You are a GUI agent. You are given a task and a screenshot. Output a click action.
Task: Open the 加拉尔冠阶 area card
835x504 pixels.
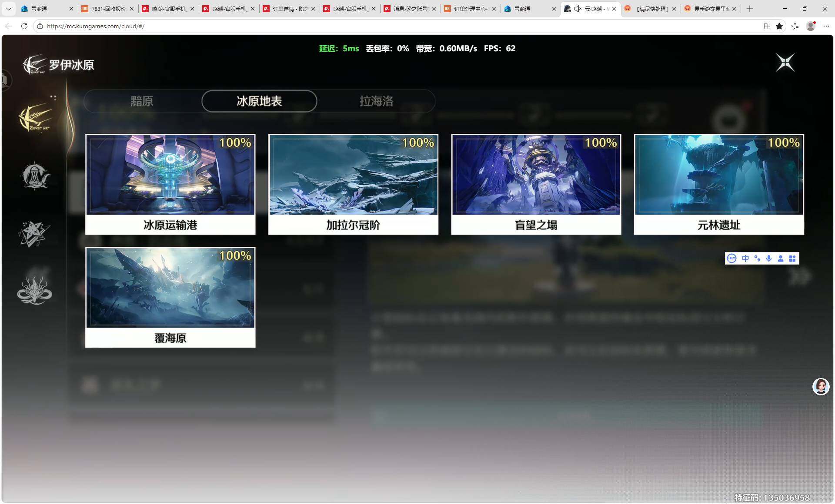click(x=353, y=184)
